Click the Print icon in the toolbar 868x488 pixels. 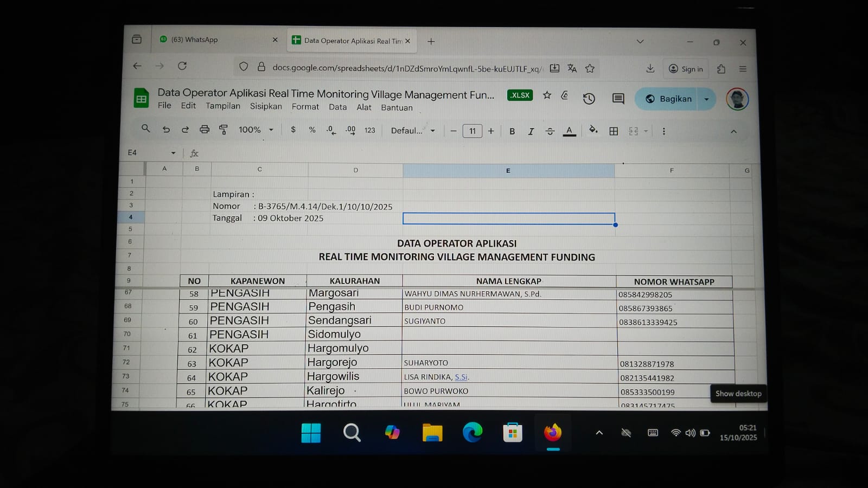click(x=204, y=130)
